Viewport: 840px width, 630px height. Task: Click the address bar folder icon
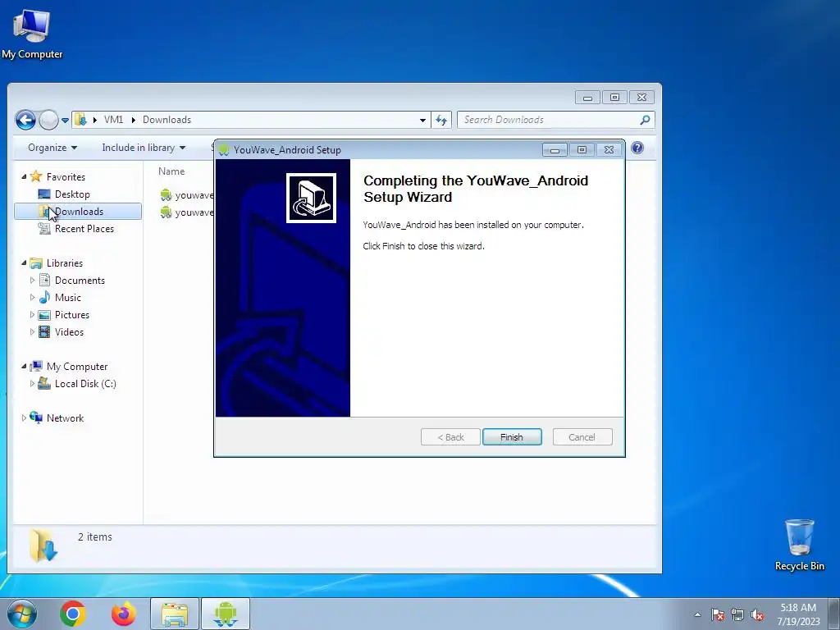click(x=80, y=120)
